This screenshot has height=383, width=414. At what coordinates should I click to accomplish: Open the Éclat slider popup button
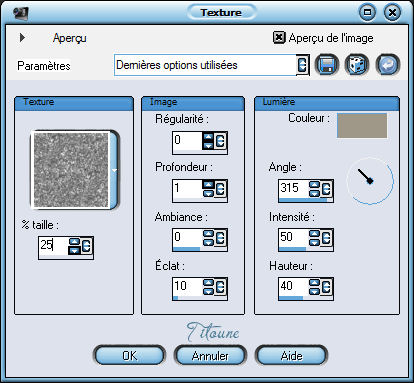click(221, 287)
